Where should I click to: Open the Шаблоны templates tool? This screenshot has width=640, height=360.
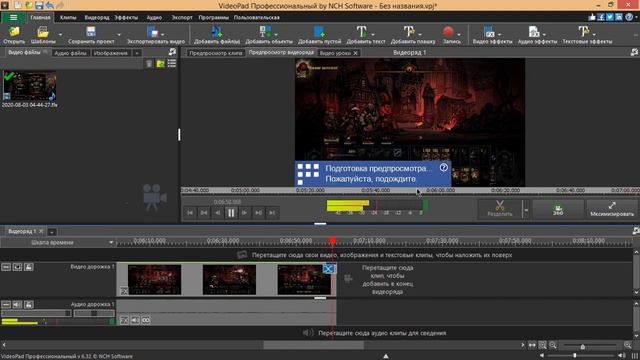[43, 35]
